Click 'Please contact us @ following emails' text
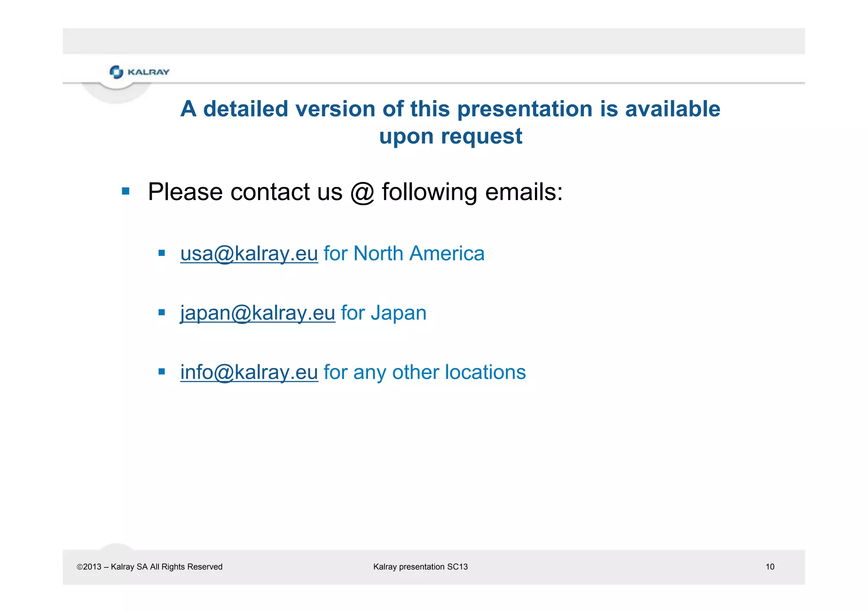Image resolution: width=868 pixels, height=613 pixels. point(355,192)
